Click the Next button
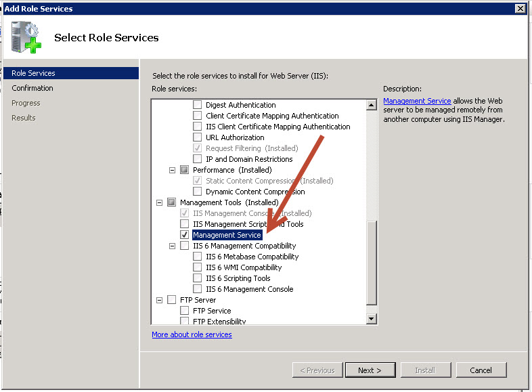 coord(370,370)
